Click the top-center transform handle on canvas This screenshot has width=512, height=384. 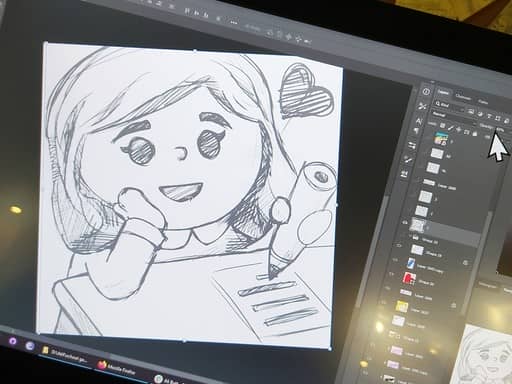tap(195, 51)
